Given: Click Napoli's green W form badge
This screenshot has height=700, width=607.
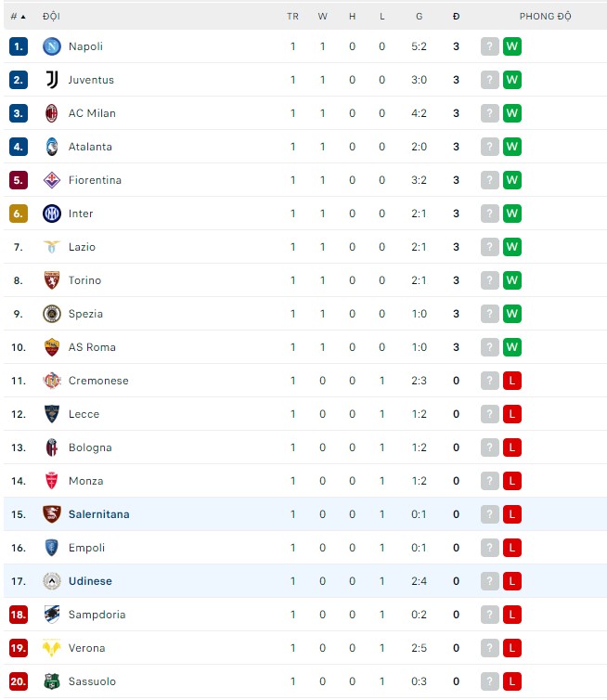Looking at the screenshot, I should 511,46.
